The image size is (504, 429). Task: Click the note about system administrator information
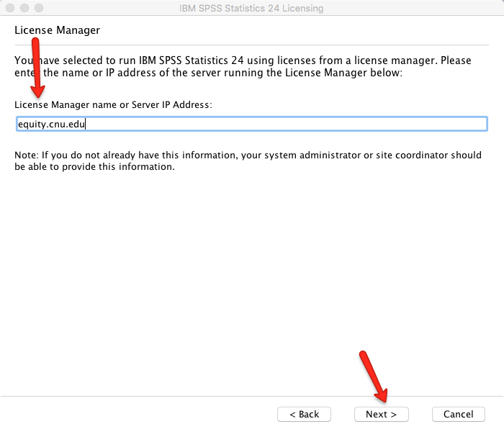[248, 161]
